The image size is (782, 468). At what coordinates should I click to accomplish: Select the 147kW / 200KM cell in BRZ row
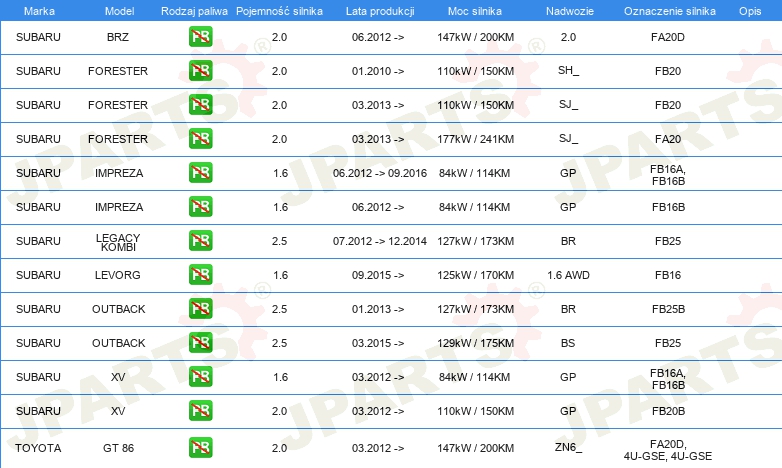pos(475,37)
